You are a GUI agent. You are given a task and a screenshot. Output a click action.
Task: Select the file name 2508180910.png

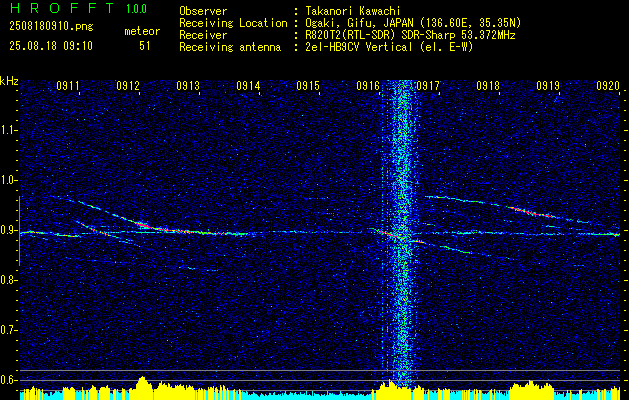click(x=51, y=27)
